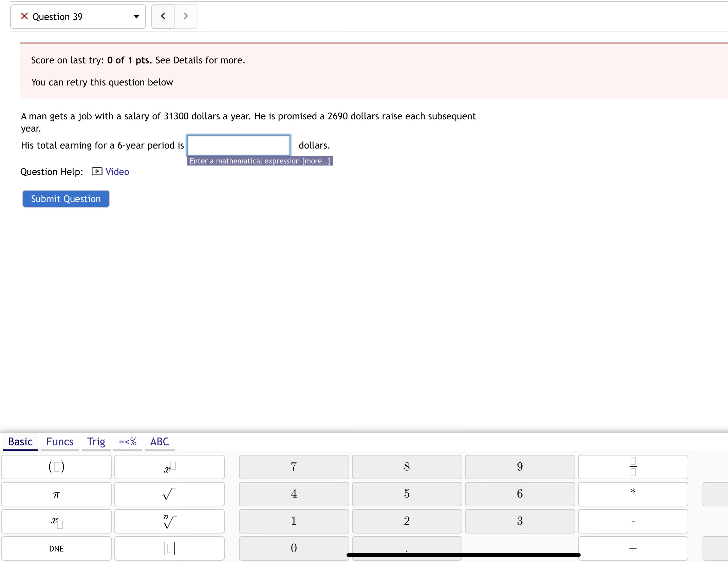
Task: Click the Submit Question button
Action: (66, 199)
